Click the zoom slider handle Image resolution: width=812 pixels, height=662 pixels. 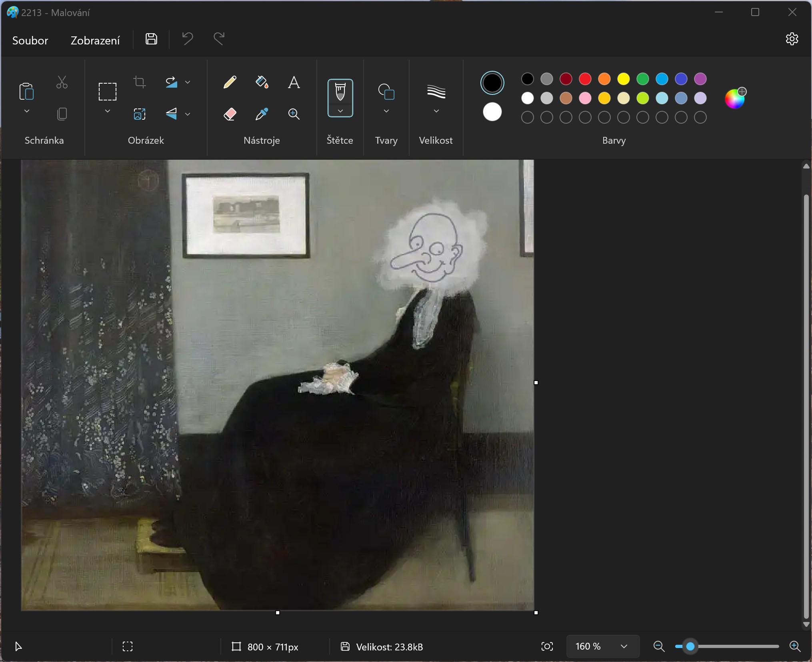pos(690,646)
